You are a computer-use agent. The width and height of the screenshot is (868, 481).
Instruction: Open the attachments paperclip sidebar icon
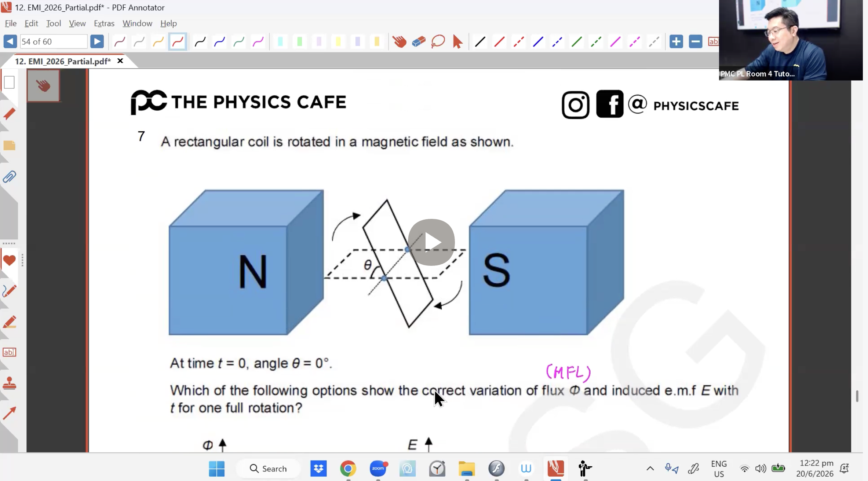click(x=9, y=177)
